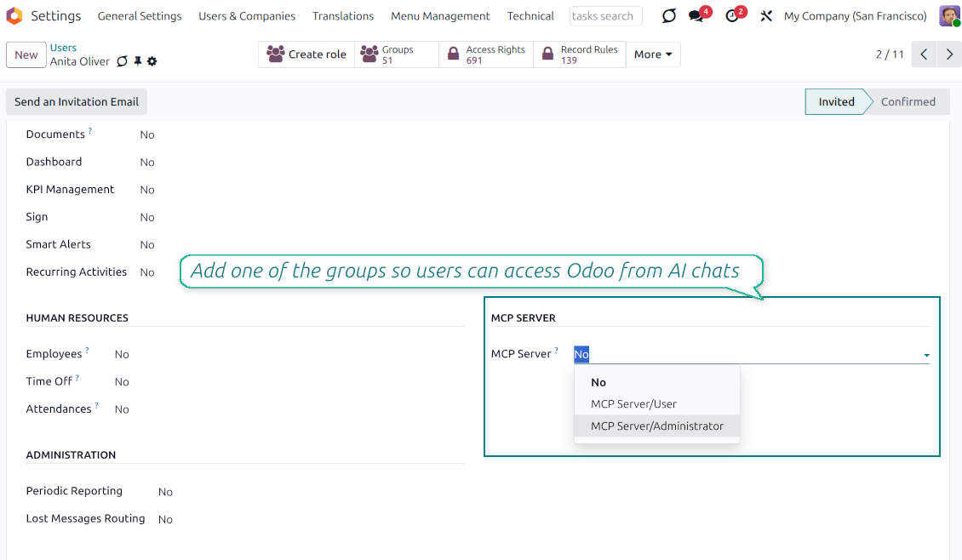This screenshot has height=560, width=962.
Task: Select MCP Server/Administrator from the dropdown
Action: pyautogui.click(x=656, y=426)
